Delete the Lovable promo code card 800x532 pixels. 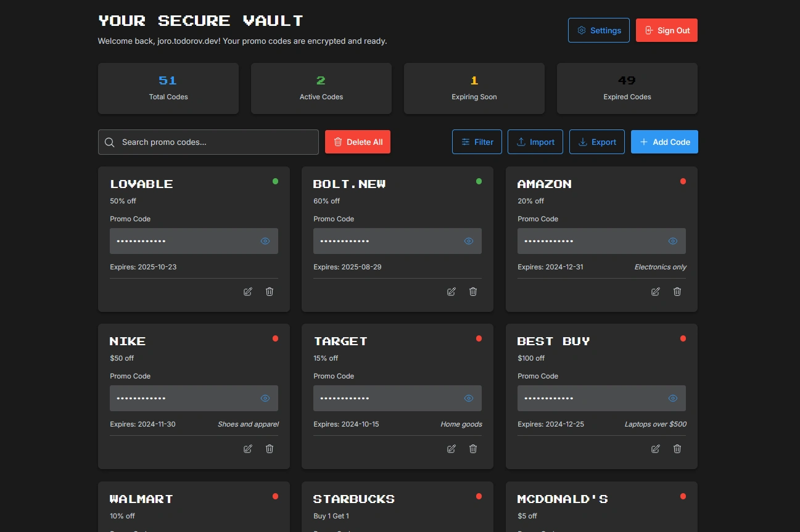270,292
